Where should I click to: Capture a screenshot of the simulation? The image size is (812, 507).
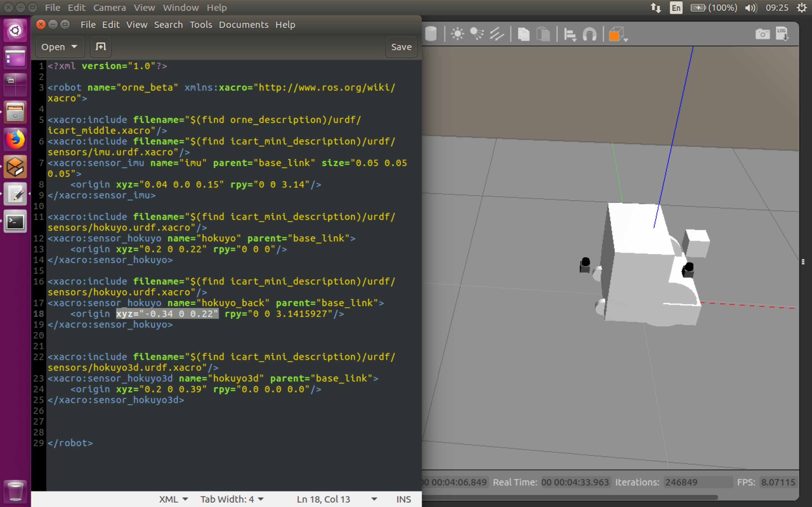(763, 33)
